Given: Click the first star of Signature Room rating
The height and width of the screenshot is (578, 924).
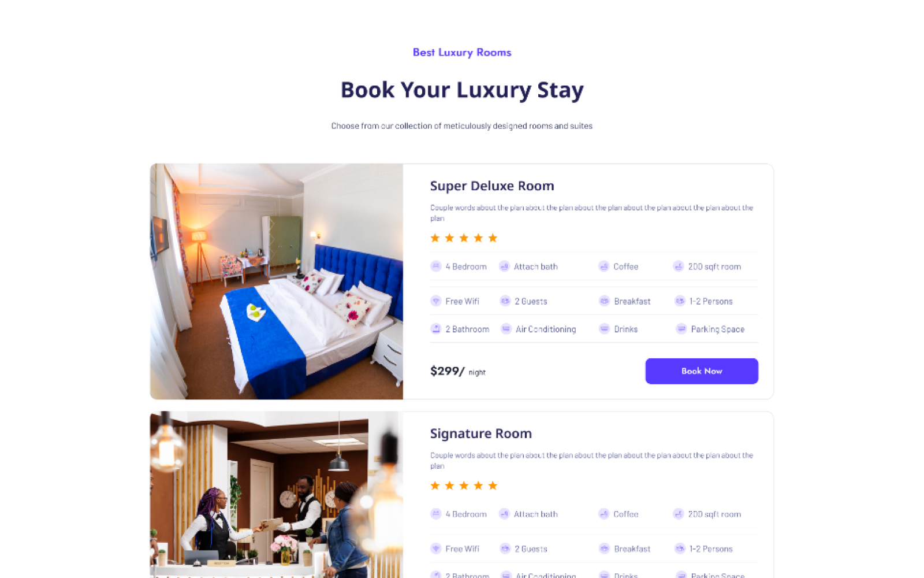Looking at the screenshot, I should [435, 486].
